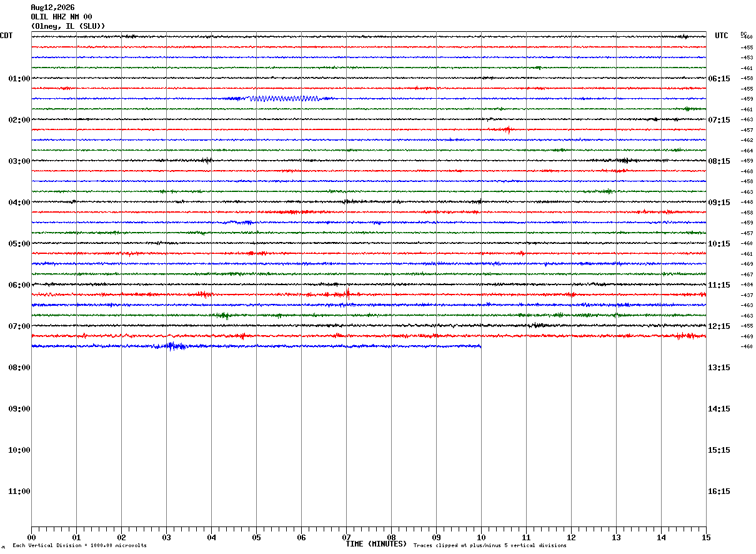Click the '03:00' CDT hour label
The width and height of the screenshot is (756, 554).
tap(19, 161)
